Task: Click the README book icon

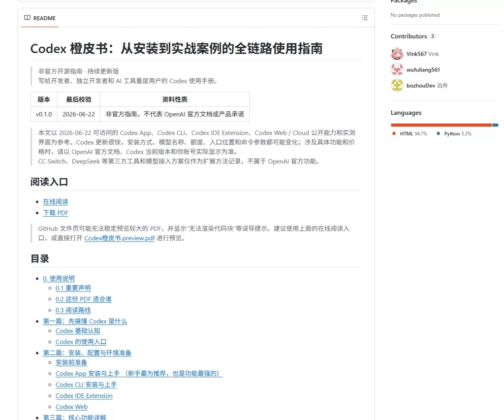Action: pos(28,18)
